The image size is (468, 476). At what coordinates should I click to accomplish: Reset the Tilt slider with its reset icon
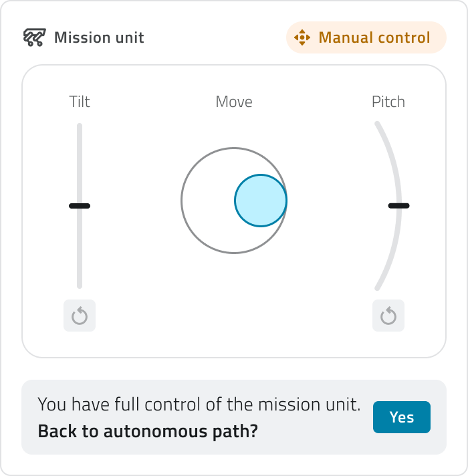pyautogui.click(x=80, y=316)
